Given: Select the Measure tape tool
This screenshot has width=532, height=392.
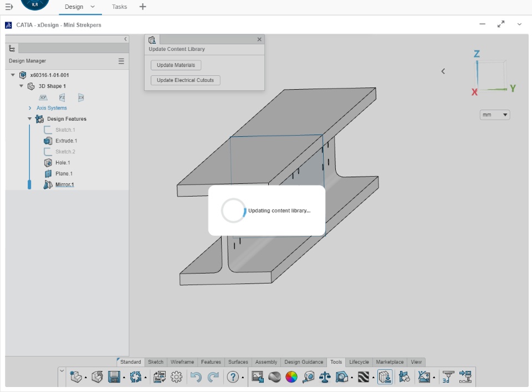Looking at the screenshot, I should pyautogui.click(x=309, y=376).
